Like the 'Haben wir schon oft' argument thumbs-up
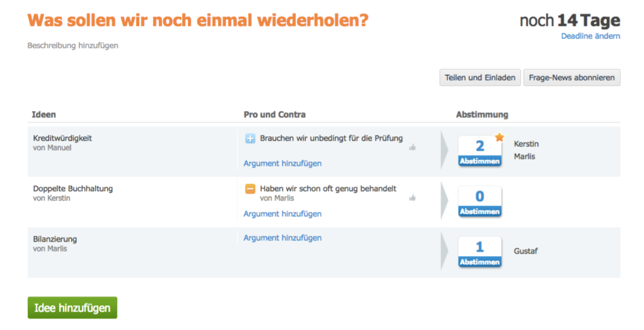 [412, 198]
